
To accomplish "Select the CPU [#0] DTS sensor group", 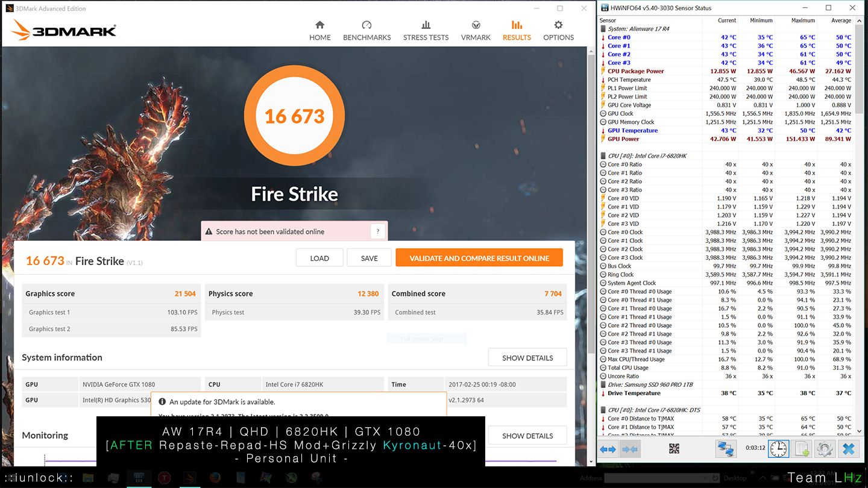I will (x=726, y=410).
